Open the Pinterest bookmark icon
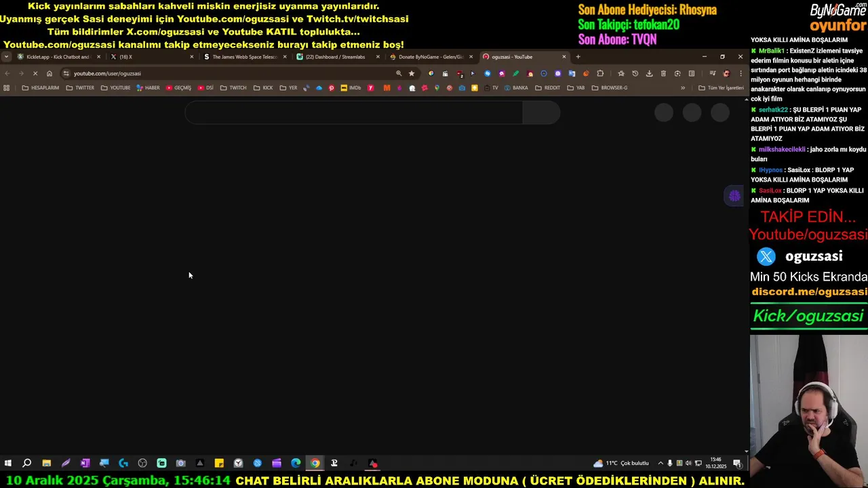The height and width of the screenshot is (488, 868). coord(331,87)
